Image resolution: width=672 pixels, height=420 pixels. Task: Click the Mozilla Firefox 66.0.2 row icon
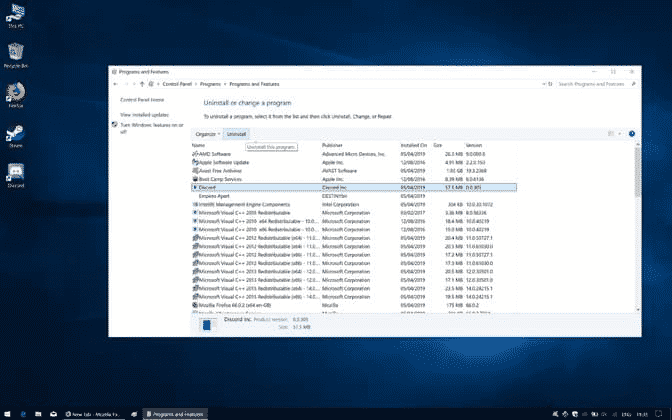pyautogui.click(x=195, y=305)
